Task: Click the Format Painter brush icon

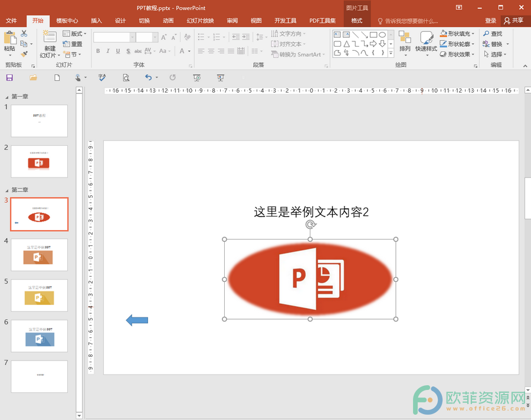Action: point(24,54)
